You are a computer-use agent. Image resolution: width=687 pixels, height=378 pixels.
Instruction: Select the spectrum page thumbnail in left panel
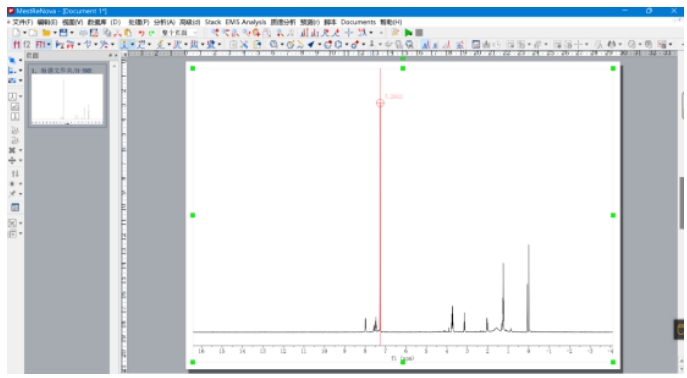point(67,95)
